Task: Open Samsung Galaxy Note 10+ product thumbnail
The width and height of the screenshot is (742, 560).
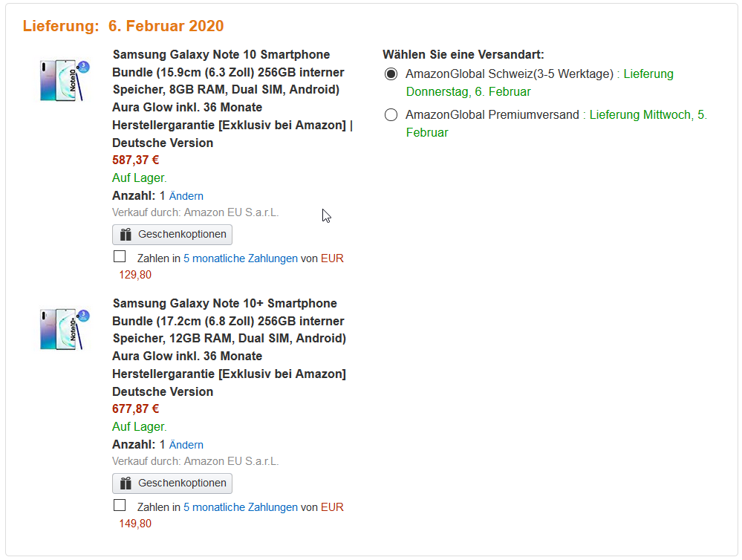Action: click(65, 329)
